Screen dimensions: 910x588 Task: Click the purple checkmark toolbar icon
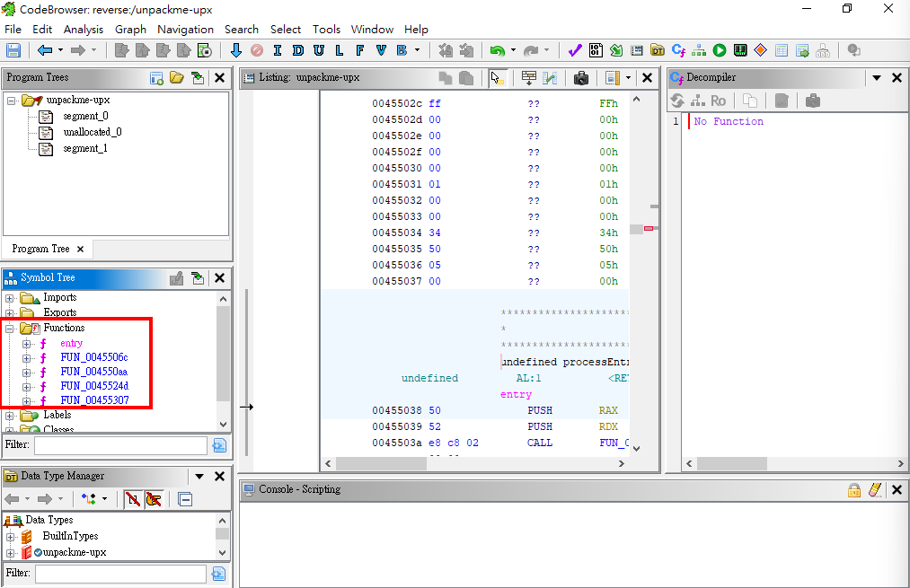click(x=575, y=50)
